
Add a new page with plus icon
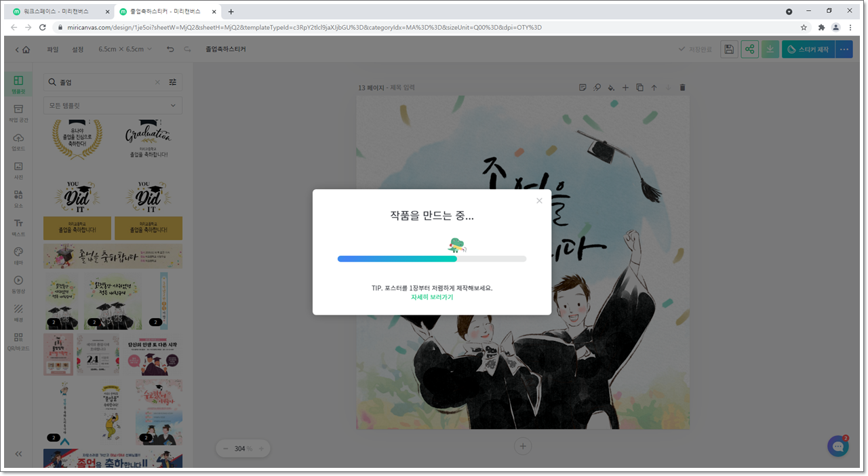(x=625, y=87)
